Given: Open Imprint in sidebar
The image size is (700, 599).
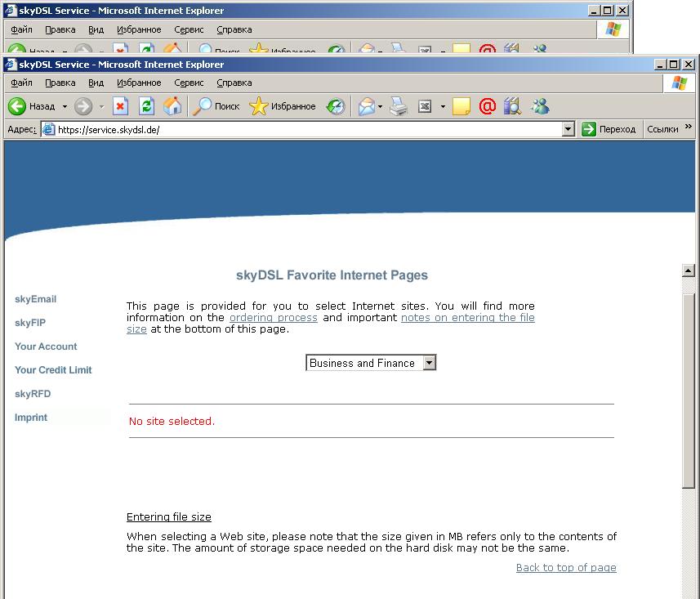Looking at the screenshot, I should click(31, 418).
